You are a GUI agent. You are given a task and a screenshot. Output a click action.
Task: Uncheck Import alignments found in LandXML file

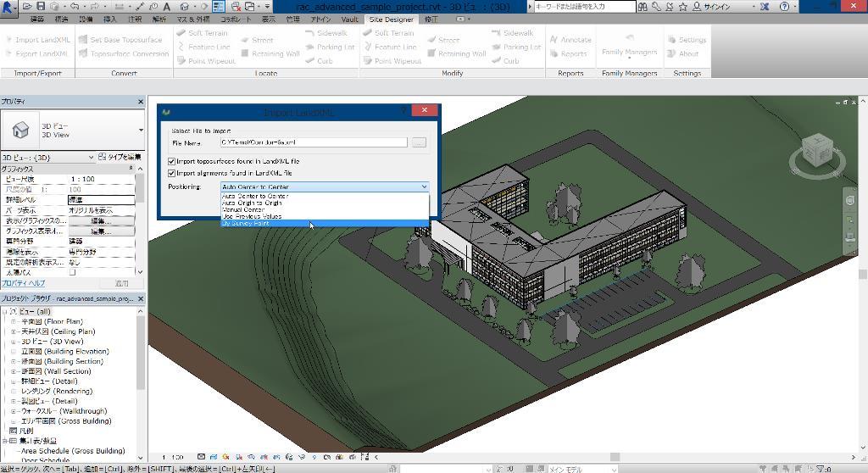tap(172, 173)
